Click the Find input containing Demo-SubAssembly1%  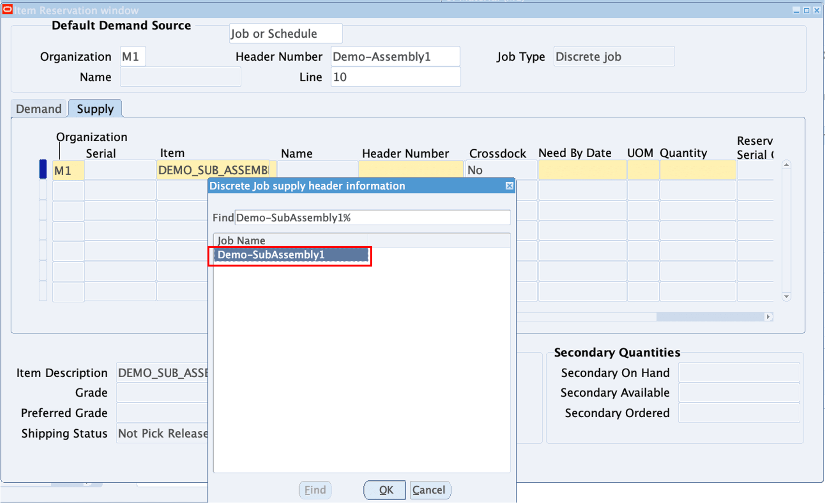[x=372, y=218]
